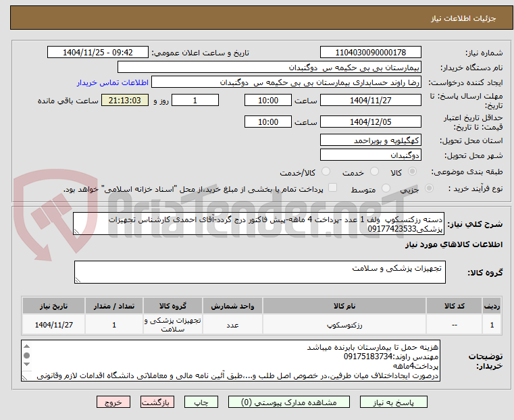The height and width of the screenshot is (420, 514).
Task: Toggle the اسناد خزانه اسلامی payment checkbox
Action: point(332,188)
